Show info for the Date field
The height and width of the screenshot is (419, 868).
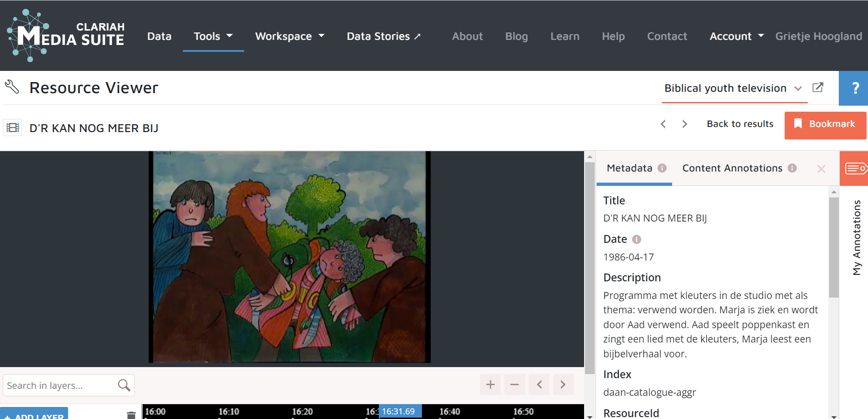(637, 239)
